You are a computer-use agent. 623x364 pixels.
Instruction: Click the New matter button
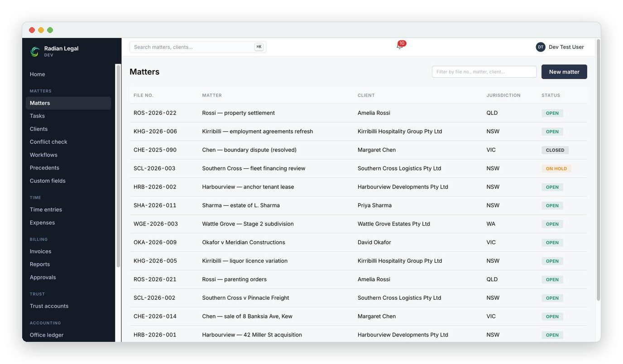pyautogui.click(x=564, y=72)
